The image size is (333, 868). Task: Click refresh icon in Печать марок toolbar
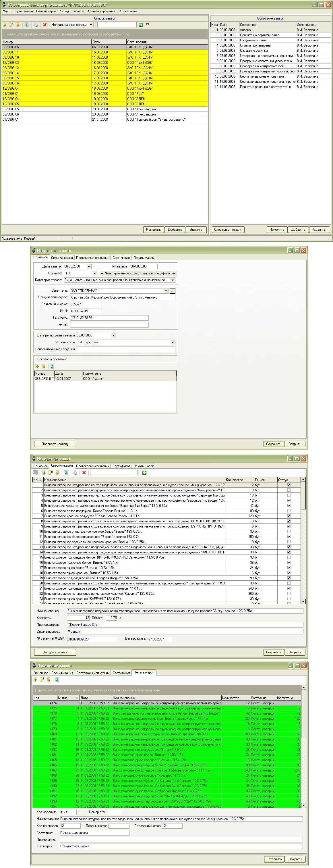(57, 680)
